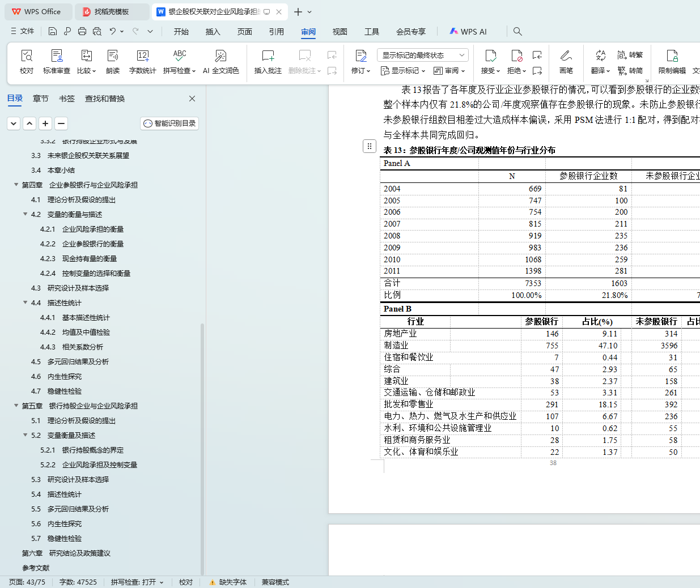Click the outline plus add button

pyautogui.click(x=45, y=123)
